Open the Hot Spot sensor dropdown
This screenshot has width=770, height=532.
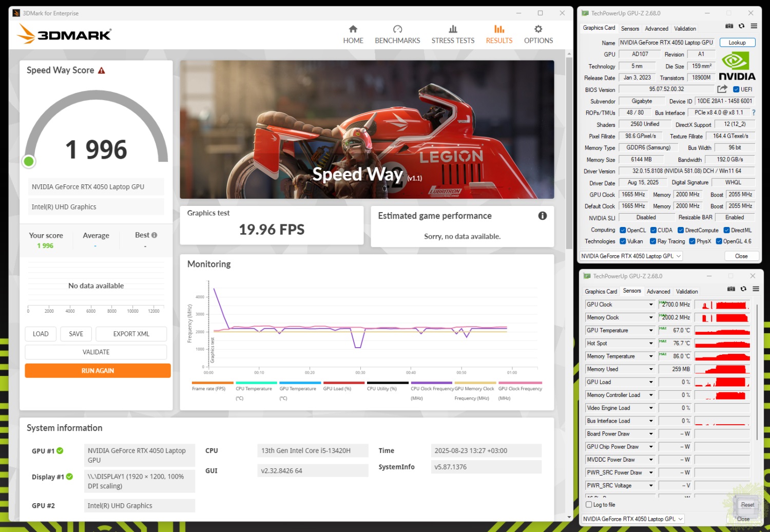(x=651, y=343)
